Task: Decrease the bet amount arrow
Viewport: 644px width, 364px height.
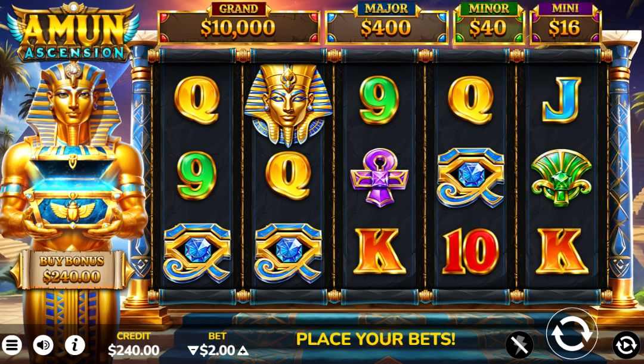Action: coord(193,350)
